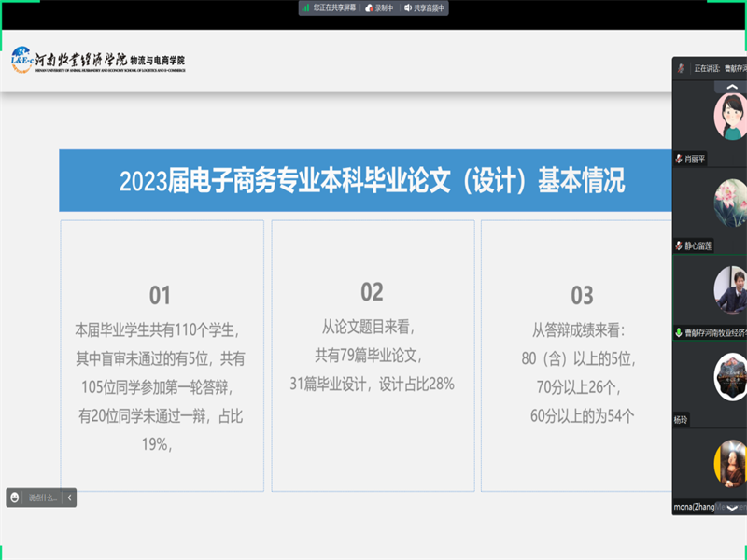
Task: Click the green active mic icon of 曹献存
Action: pyautogui.click(x=679, y=332)
